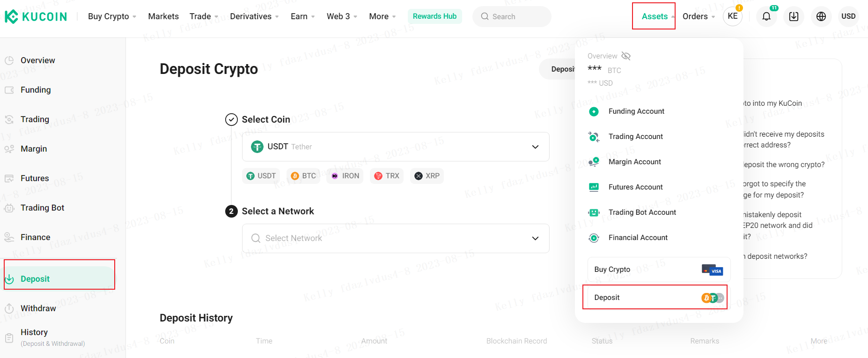Click the Finance sidebar icon

click(x=9, y=237)
